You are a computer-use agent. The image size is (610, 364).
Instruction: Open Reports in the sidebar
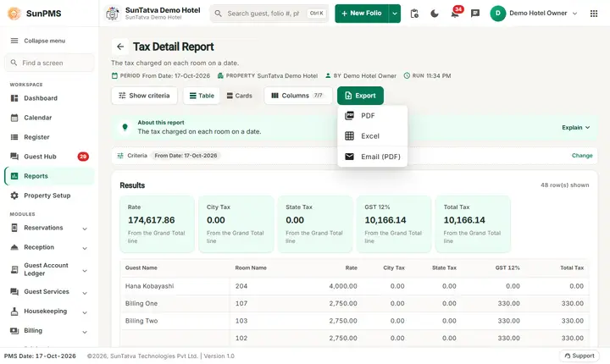pyautogui.click(x=49, y=176)
